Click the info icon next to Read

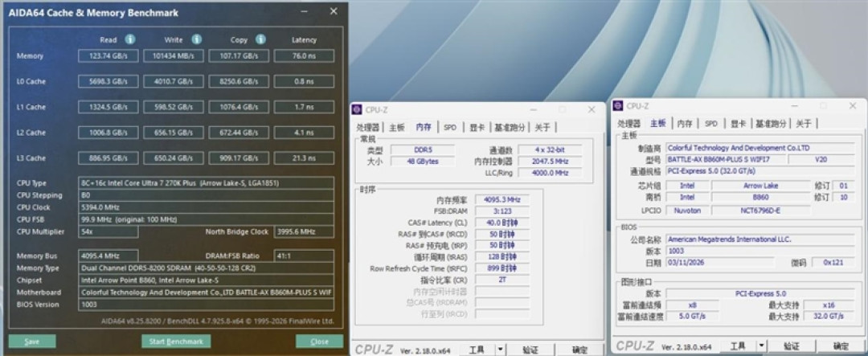click(x=130, y=39)
